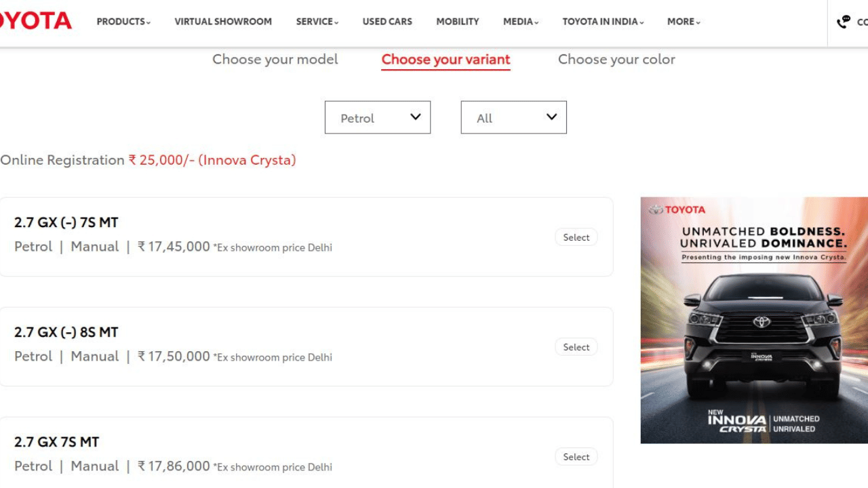Expand the More menu

pos(684,22)
